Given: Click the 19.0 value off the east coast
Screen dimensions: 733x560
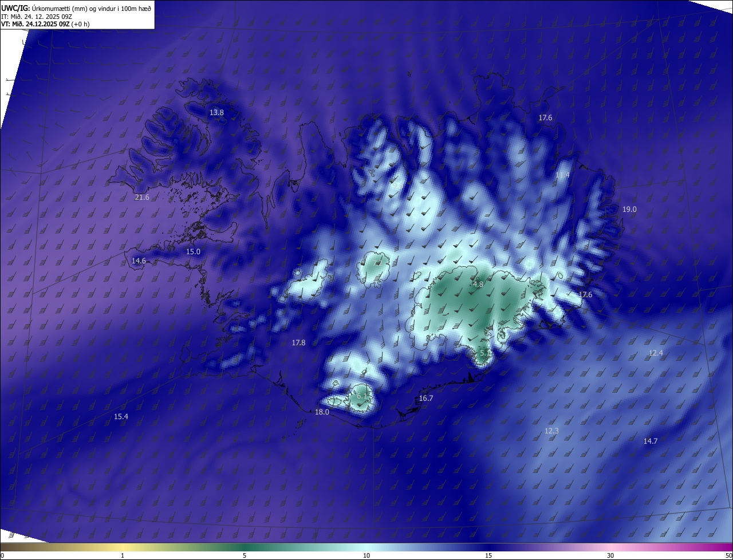Looking at the screenshot, I should [x=629, y=210].
